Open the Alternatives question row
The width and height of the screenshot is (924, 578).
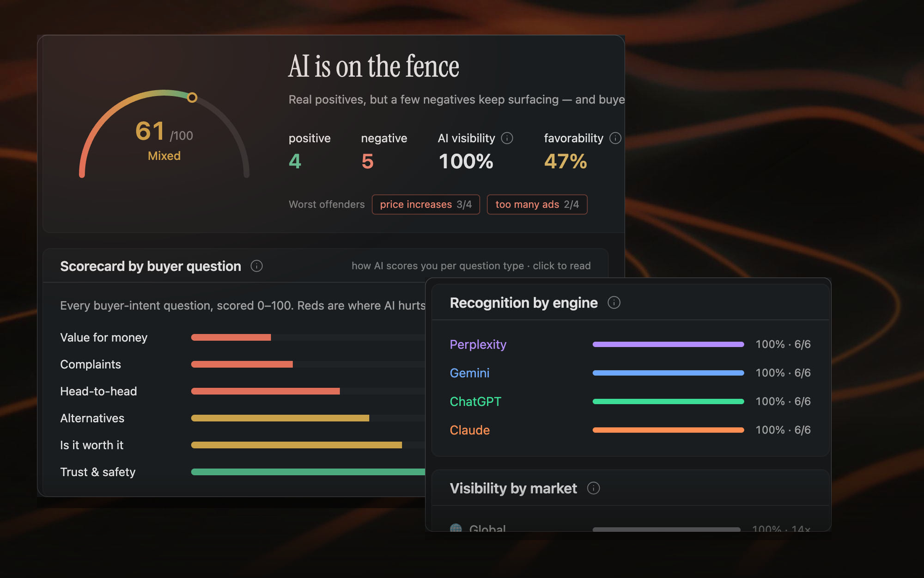pyautogui.click(x=243, y=418)
